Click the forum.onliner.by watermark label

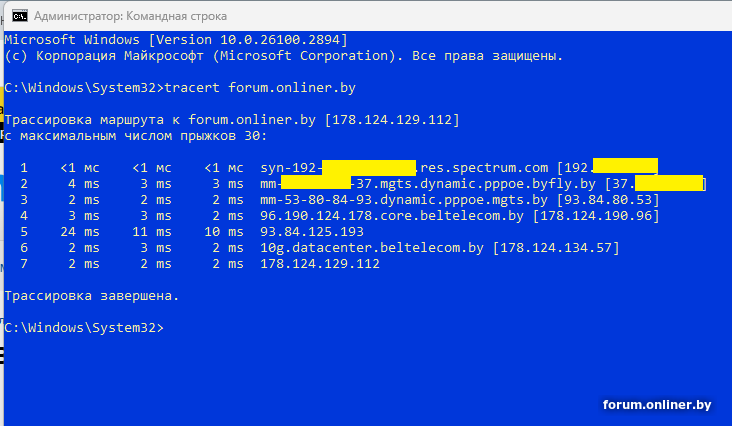pyautogui.click(x=657, y=404)
